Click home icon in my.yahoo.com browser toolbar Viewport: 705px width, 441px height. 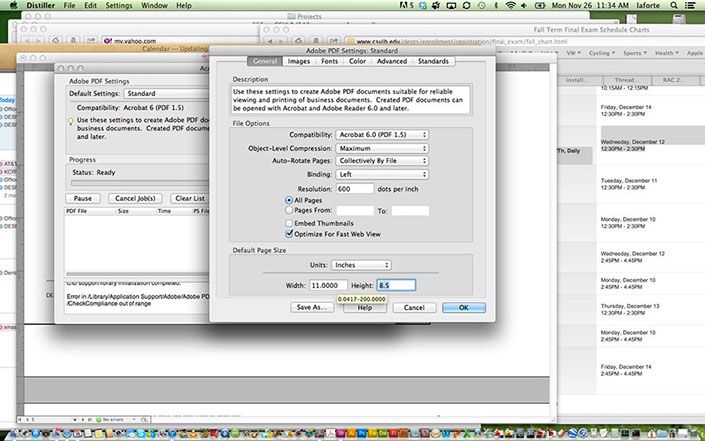pos(55,41)
